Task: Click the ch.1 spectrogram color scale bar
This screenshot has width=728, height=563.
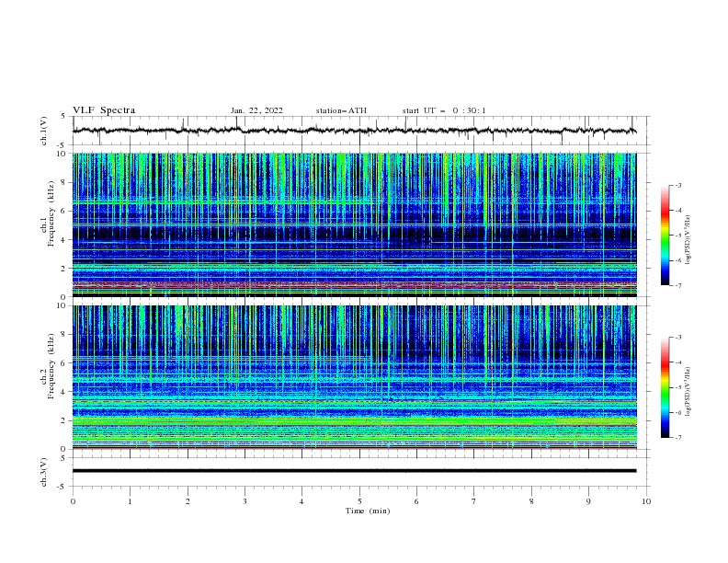Action: pos(665,236)
